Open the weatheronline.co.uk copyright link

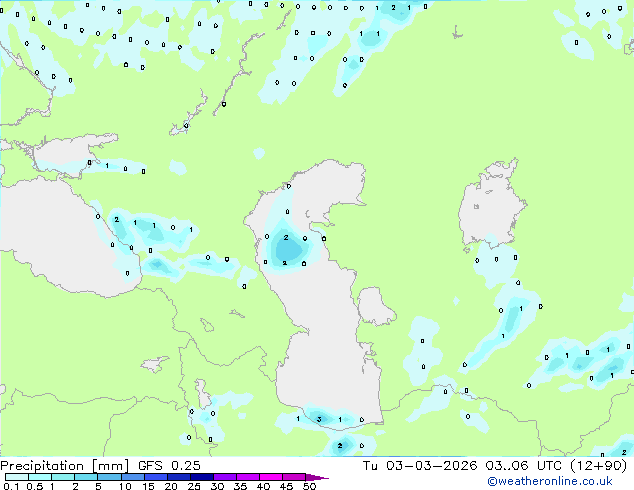pos(550,481)
